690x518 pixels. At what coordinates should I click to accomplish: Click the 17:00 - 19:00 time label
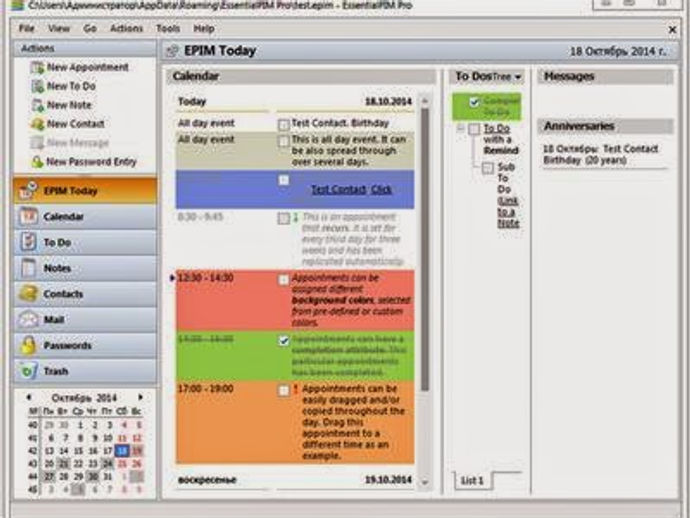click(206, 389)
